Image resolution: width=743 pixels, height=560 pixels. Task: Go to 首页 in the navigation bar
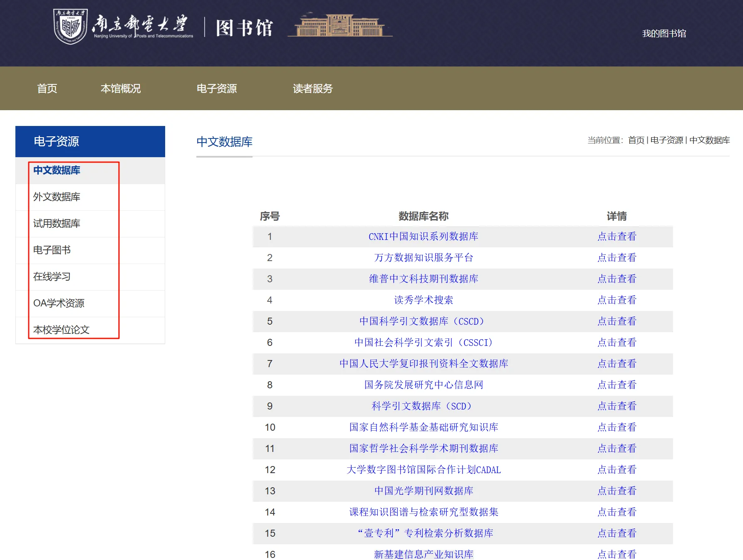(47, 89)
